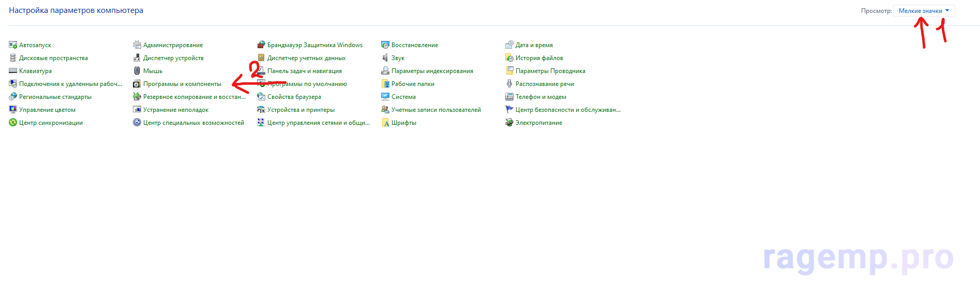This screenshot has width=980, height=289.
Task: Click the Центр безопасности flag icon
Action: tap(509, 110)
